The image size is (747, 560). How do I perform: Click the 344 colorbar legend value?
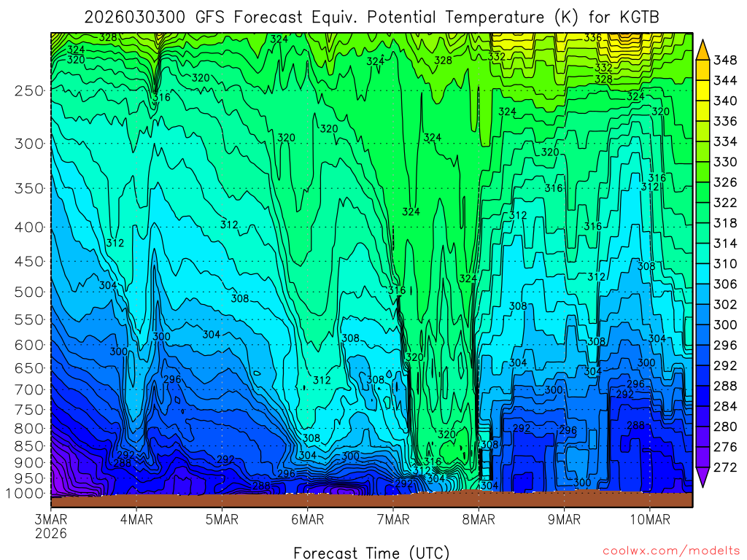coord(725,80)
